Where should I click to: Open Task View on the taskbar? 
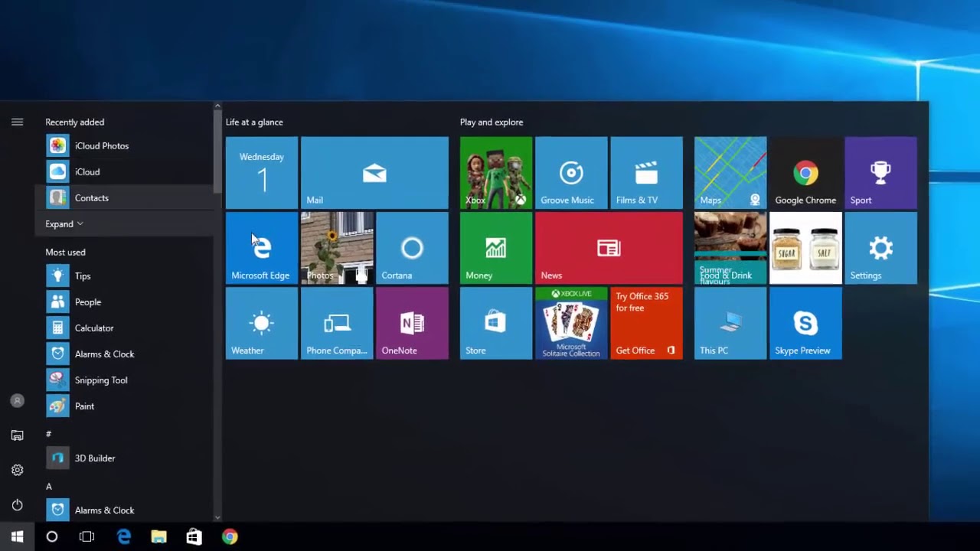(87, 536)
